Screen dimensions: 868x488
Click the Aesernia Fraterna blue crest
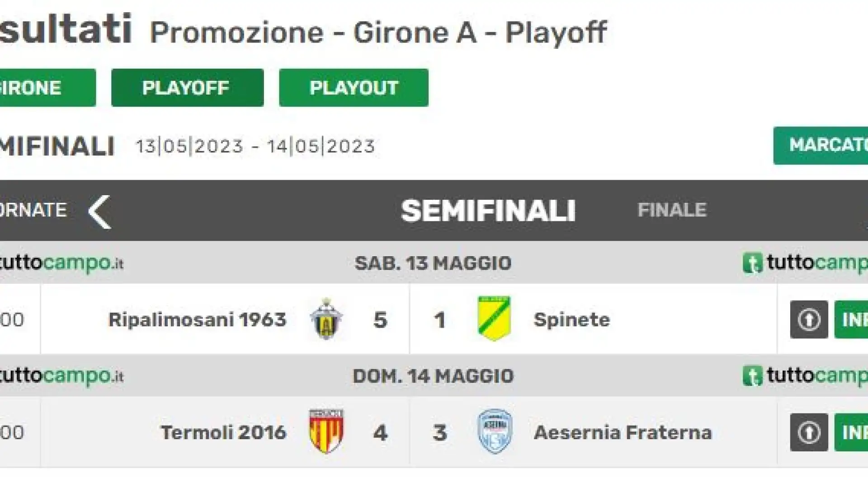point(495,432)
